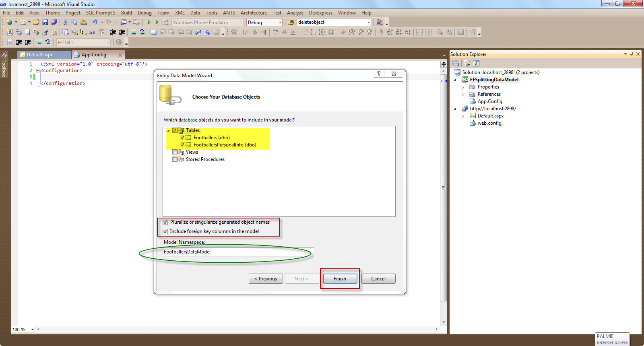
Task: Click the PALMIE Internet access network tooltip
Action: pos(612,339)
